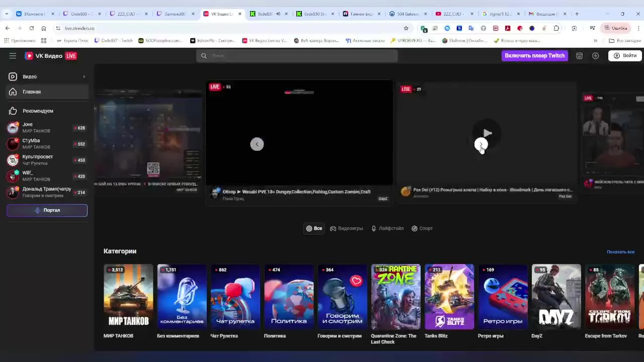Go to the next stream in the carousel
The height and width of the screenshot is (362, 644).
point(481,145)
